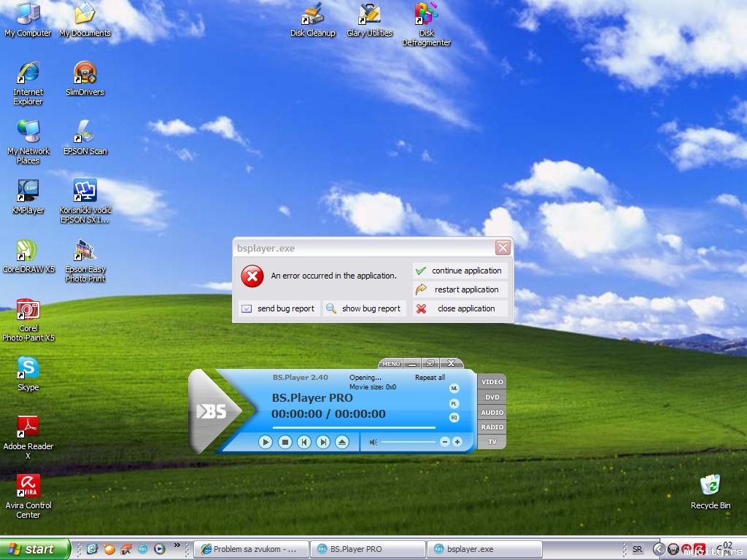
Task: Open the playlist with PL button
Action: [x=454, y=403]
